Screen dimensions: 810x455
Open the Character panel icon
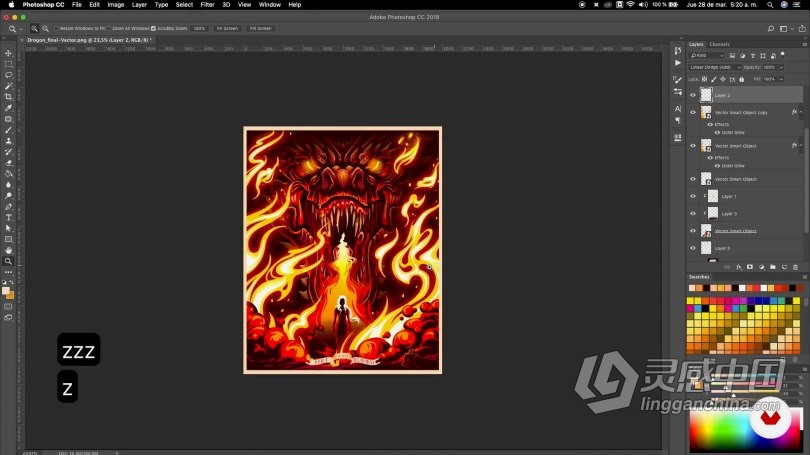[x=678, y=108]
